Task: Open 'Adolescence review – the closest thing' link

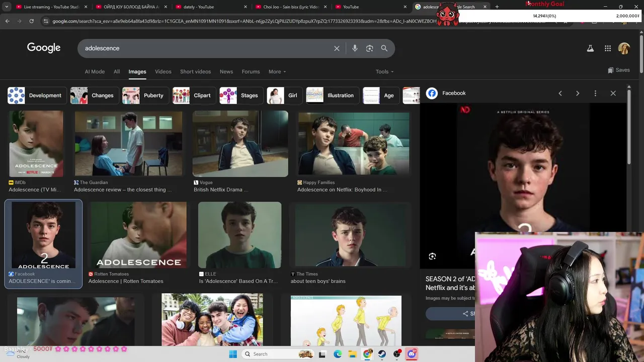Action: click(123, 190)
